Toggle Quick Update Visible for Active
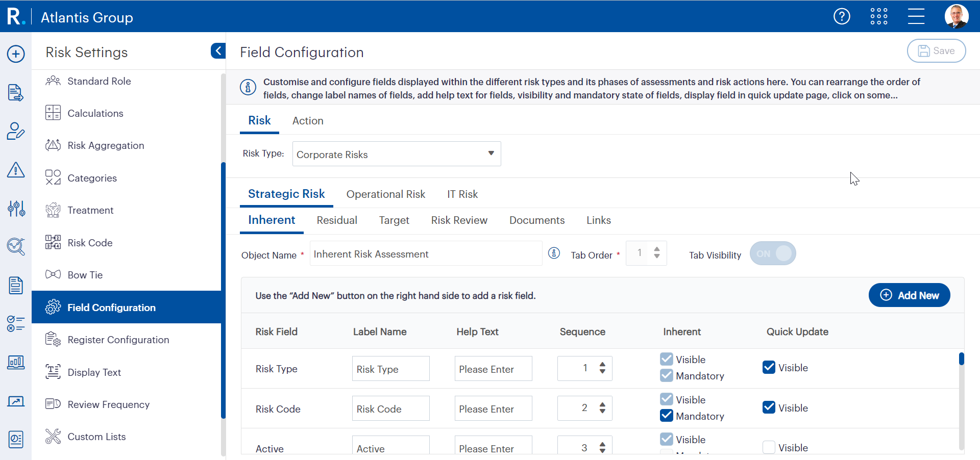980x460 pixels. pyautogui.click(x=769, y=447)
